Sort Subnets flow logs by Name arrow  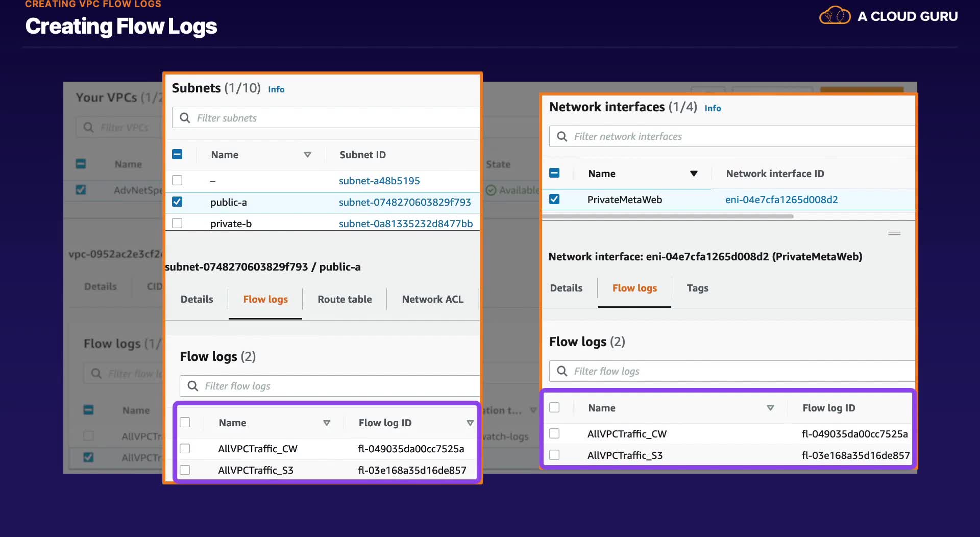327,423
